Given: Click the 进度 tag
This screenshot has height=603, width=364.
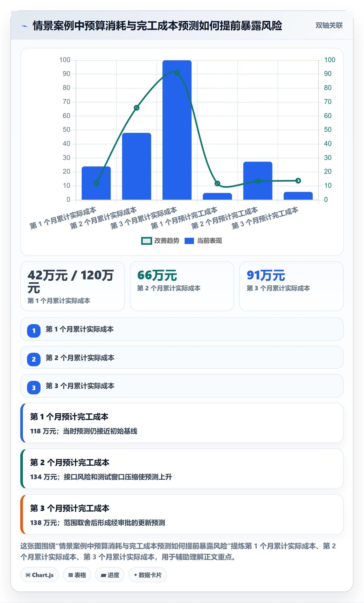Looking at the screenshot, I should (x=110, y=575).
